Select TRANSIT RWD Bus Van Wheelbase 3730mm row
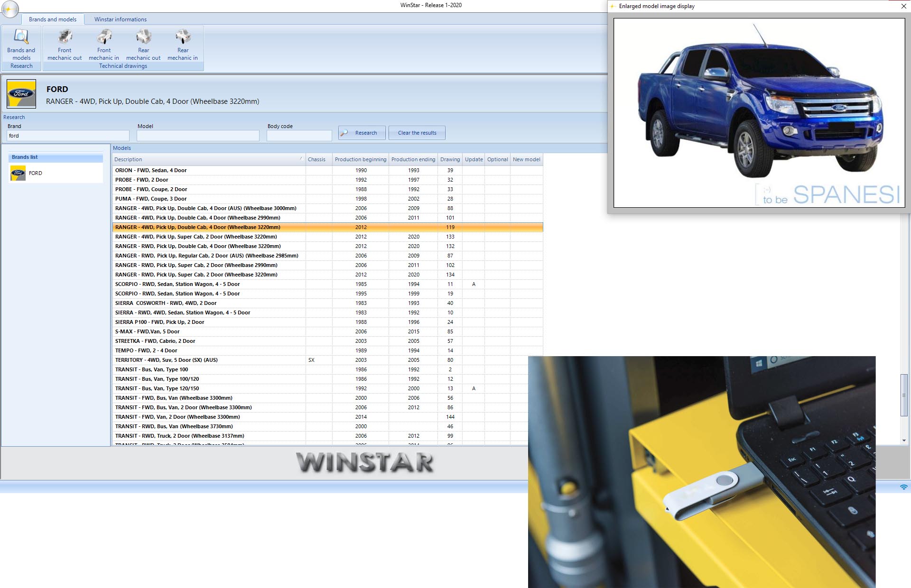Screen dimensions: 911x588 (x=320, y=426)
